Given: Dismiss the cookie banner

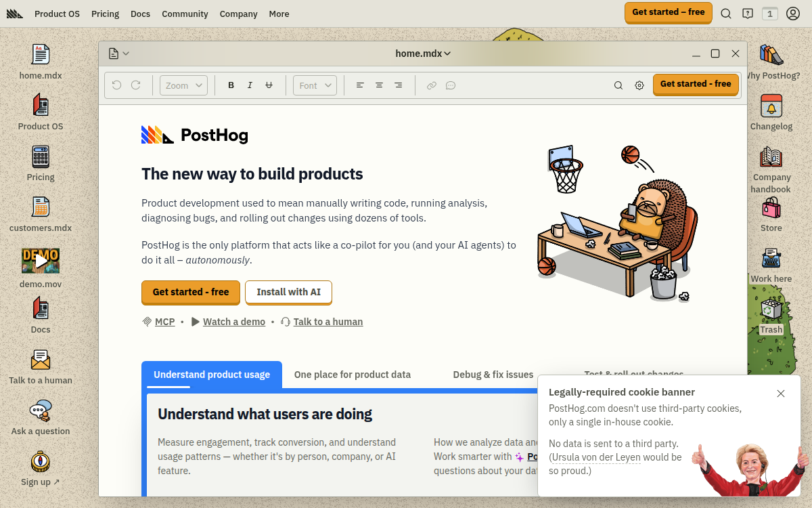Looking at the screenshot, I should (x=781, y=394).
